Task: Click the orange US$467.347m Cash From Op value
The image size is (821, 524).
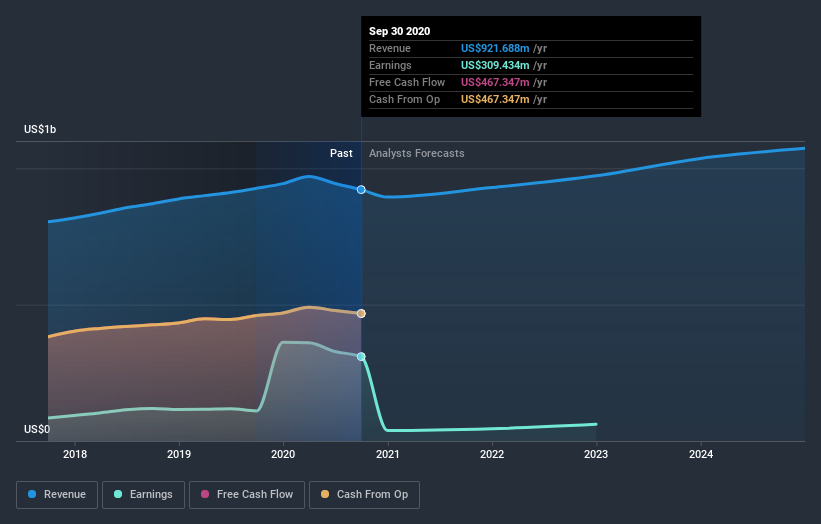Action: (495, 99)
